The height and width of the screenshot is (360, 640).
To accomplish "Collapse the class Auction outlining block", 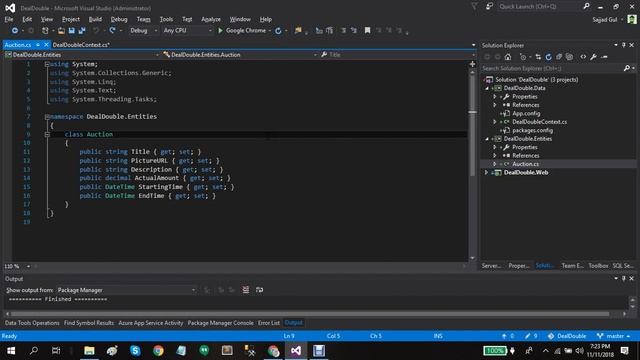I will pos(47,134).
